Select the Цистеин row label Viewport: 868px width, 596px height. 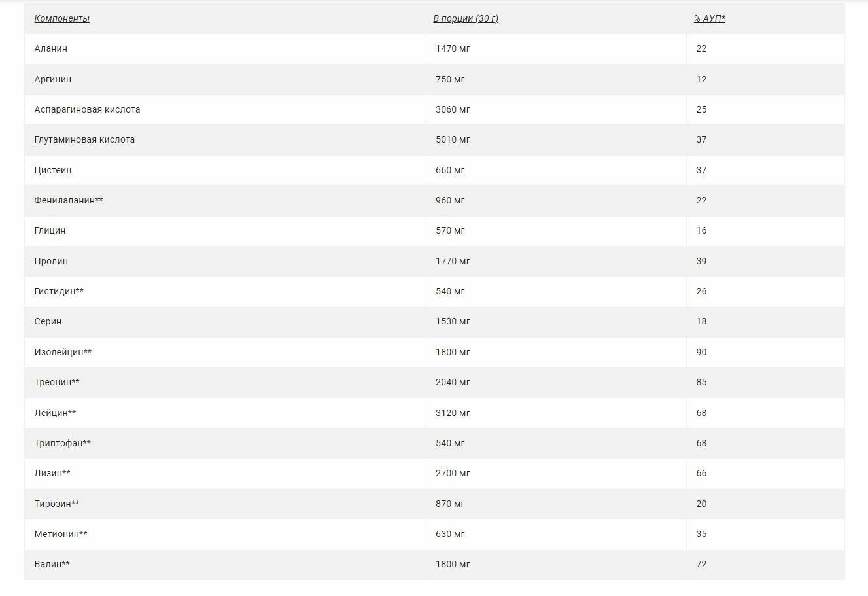point(53,170)
